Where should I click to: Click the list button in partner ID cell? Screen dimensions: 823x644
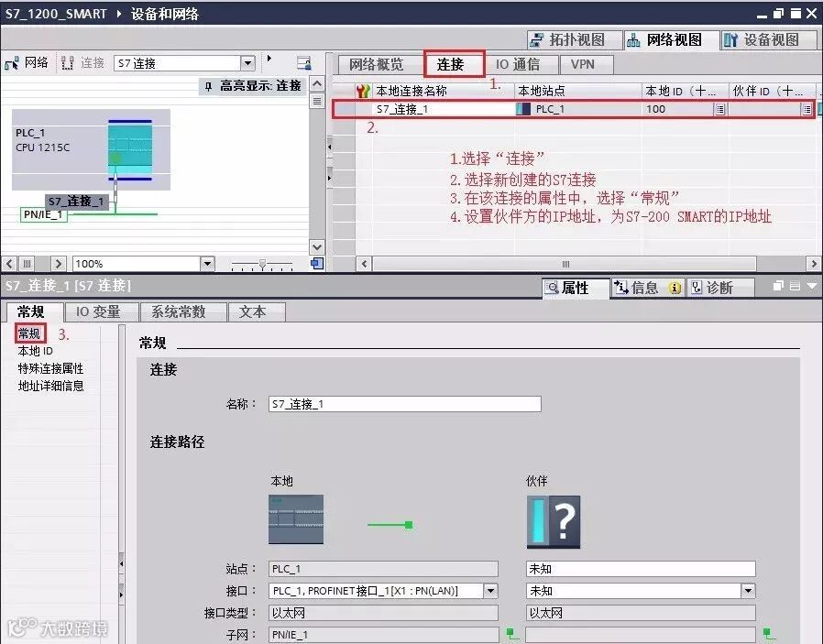click(807, 109)
